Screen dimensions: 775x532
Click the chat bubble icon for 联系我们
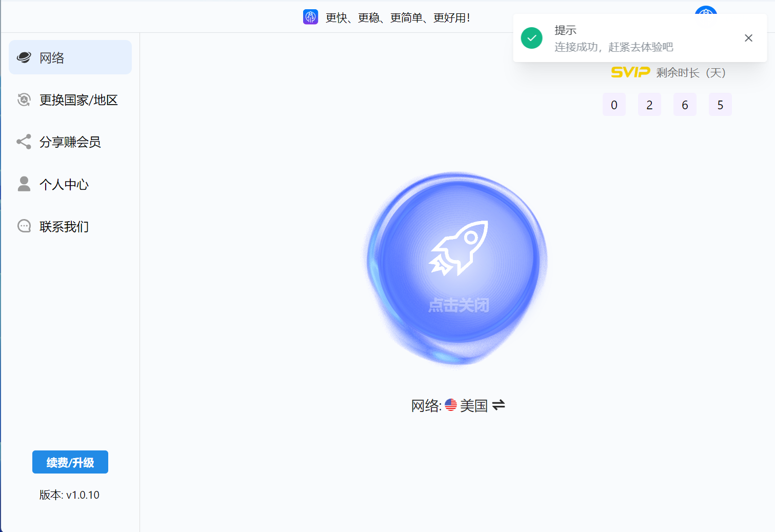pos(24,226)
